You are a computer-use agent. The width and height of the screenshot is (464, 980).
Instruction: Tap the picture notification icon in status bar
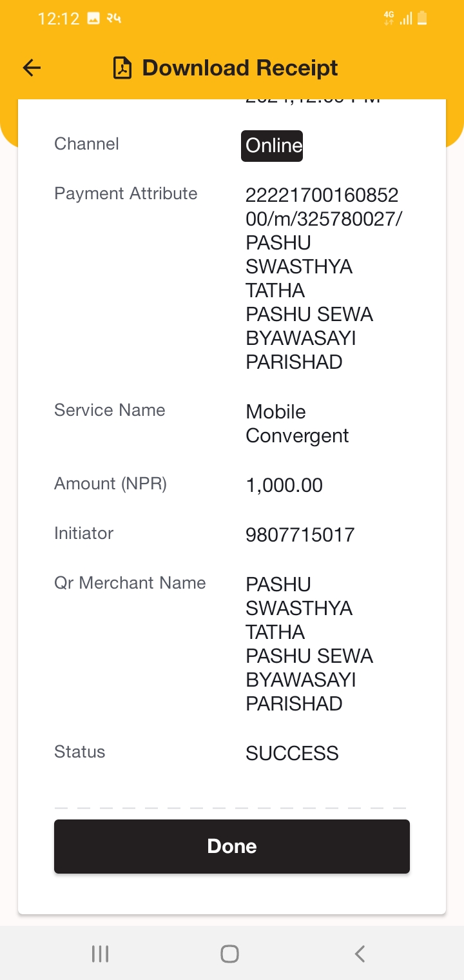coord(93,19)
